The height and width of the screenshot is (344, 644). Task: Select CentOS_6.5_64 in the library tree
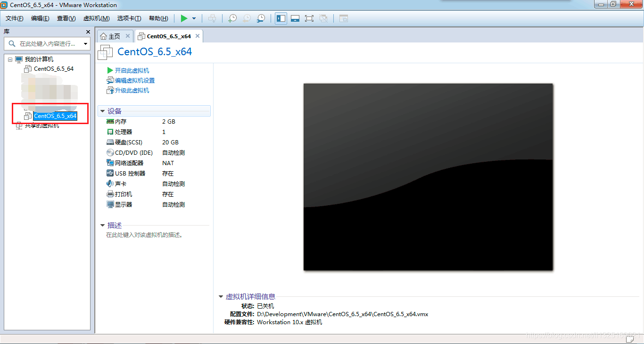pyautogui.click(x=54, y=69)
